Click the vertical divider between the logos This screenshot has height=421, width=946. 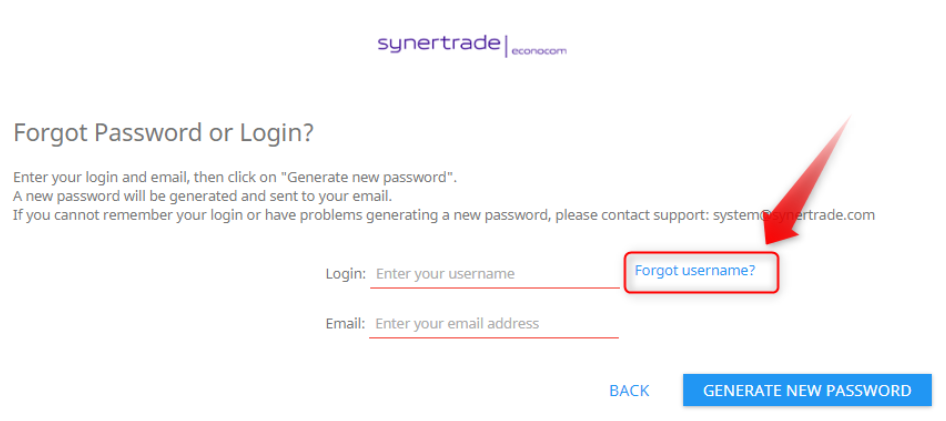click(x=507, y=46)
